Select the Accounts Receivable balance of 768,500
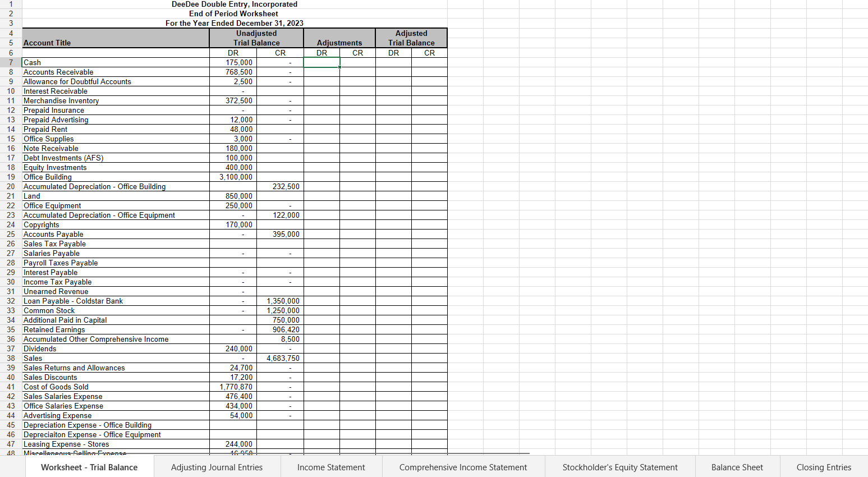Image resolution: width=868 pixels, height=477 pixels. [x=233, y=72]
